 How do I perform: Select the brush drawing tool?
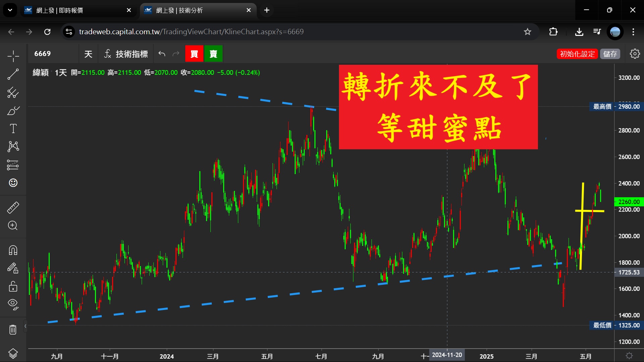click(x=13, y=110)
